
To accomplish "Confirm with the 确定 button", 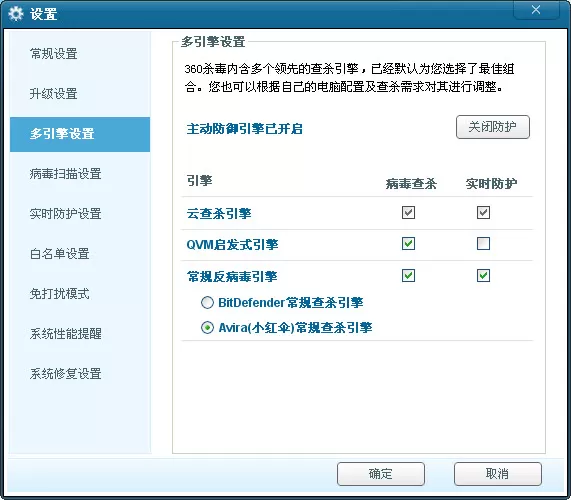I will 381,474.
